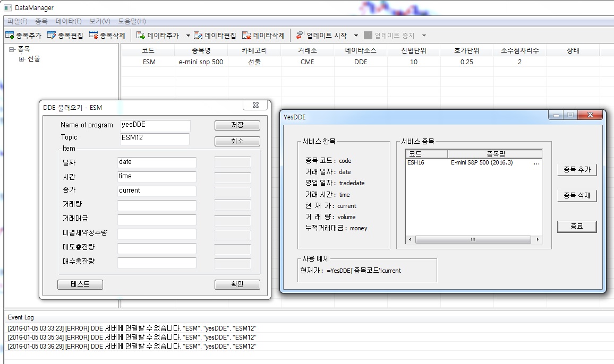Viewport: 614px width, 364px height.
Task: Open the 도움말(H) menu
Action: click(132, 21)
